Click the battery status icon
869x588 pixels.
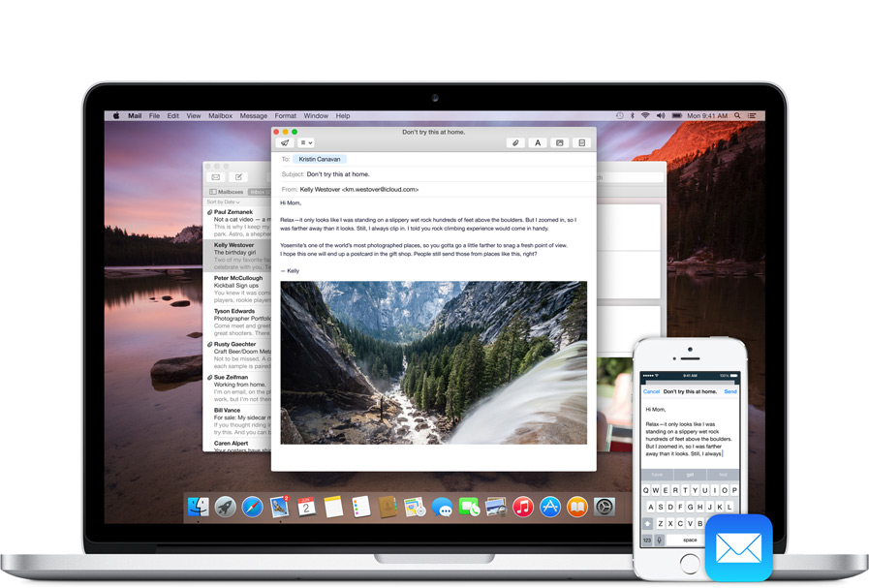coord(676,116)
